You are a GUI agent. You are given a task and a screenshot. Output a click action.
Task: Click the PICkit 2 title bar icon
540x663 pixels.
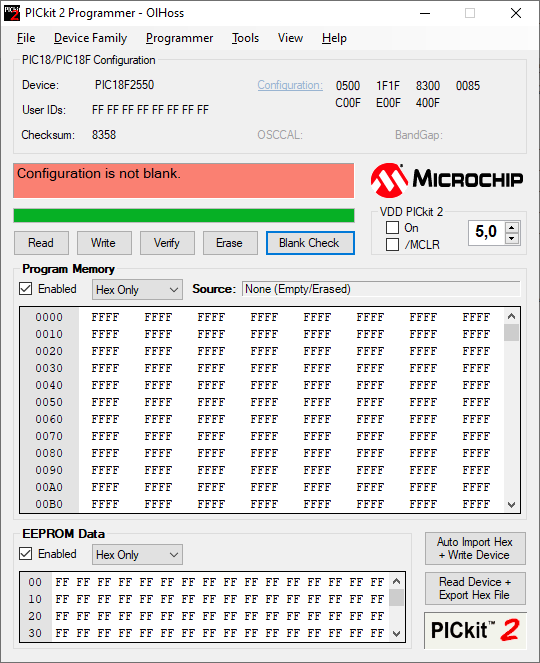[x=11, y=13]
